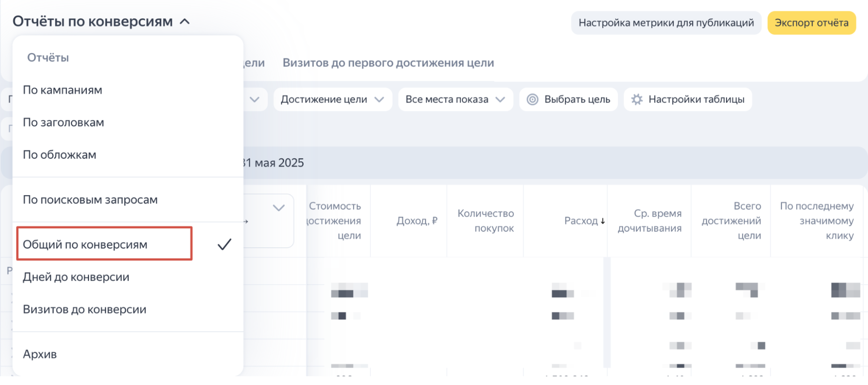Click Настройка метрики для публикаций button
Screen dimensions: 868x385
click(x=666, y=23)
